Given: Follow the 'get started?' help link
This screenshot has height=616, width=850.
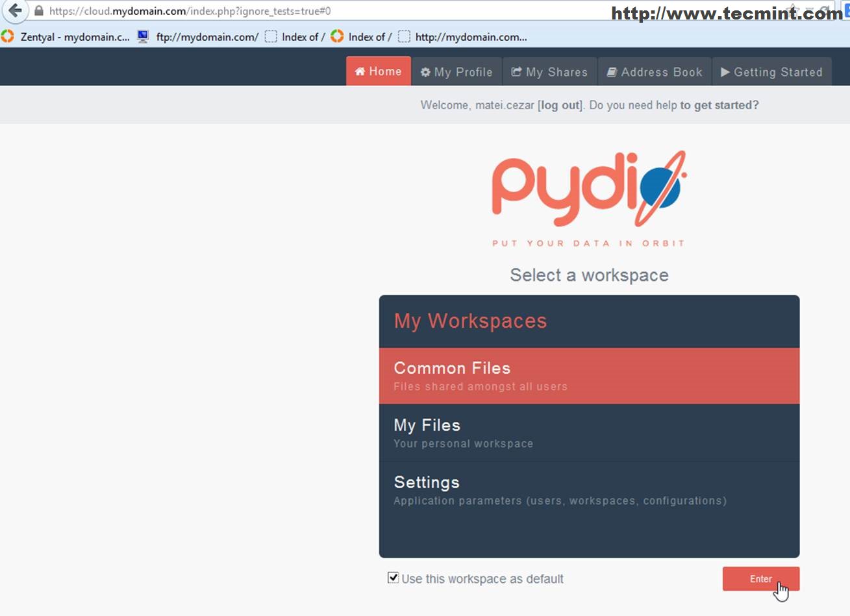Looking at the screenshot, I should pos(719,105).
